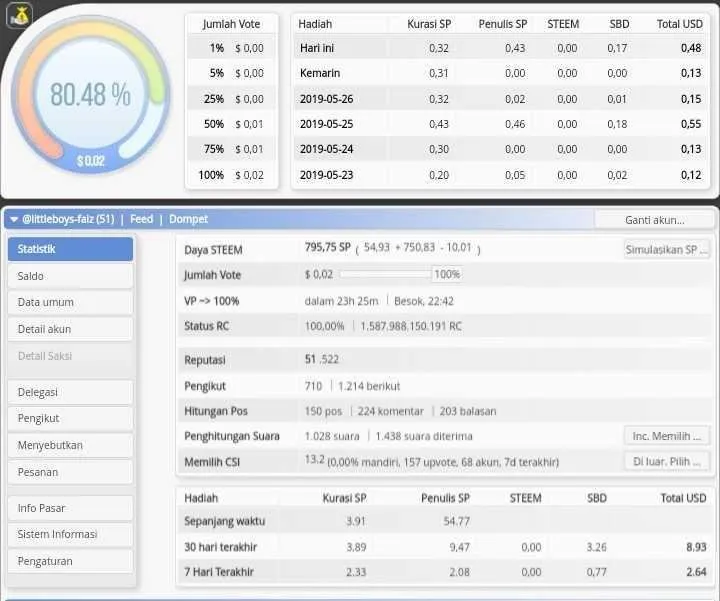Click the Reputasi value 51
Viewport: 720px width, 601px height.
310,359
